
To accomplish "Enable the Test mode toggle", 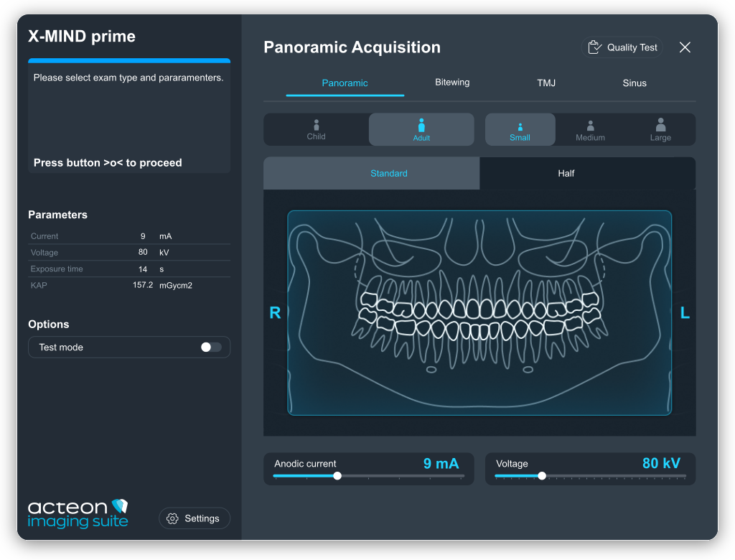I will (211, 347).
